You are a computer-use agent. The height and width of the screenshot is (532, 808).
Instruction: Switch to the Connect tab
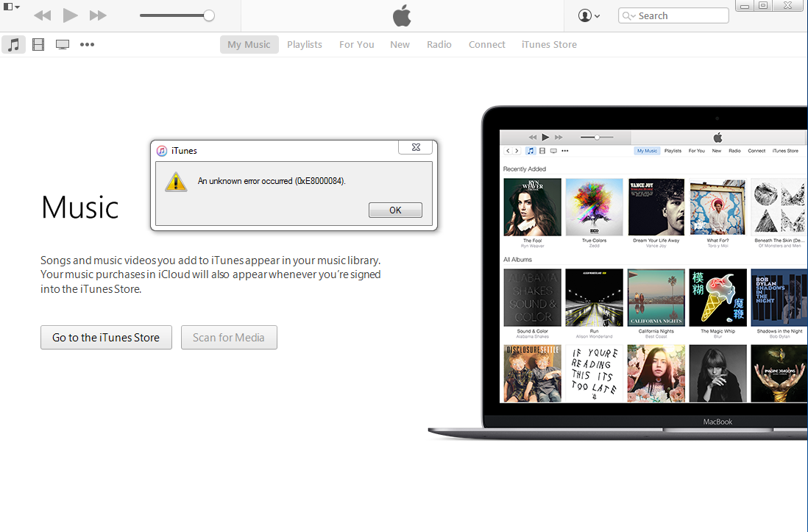[x=487, y=44]
